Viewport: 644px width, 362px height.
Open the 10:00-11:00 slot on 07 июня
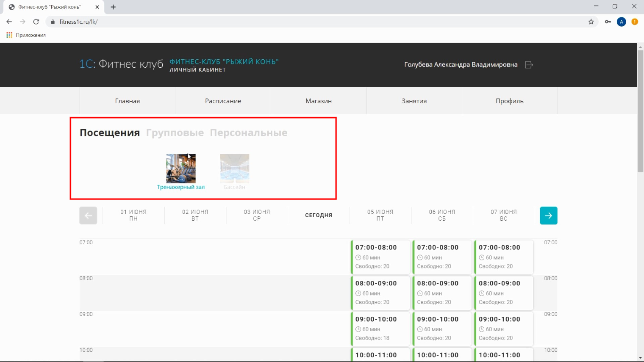click(x=504, y=355)
